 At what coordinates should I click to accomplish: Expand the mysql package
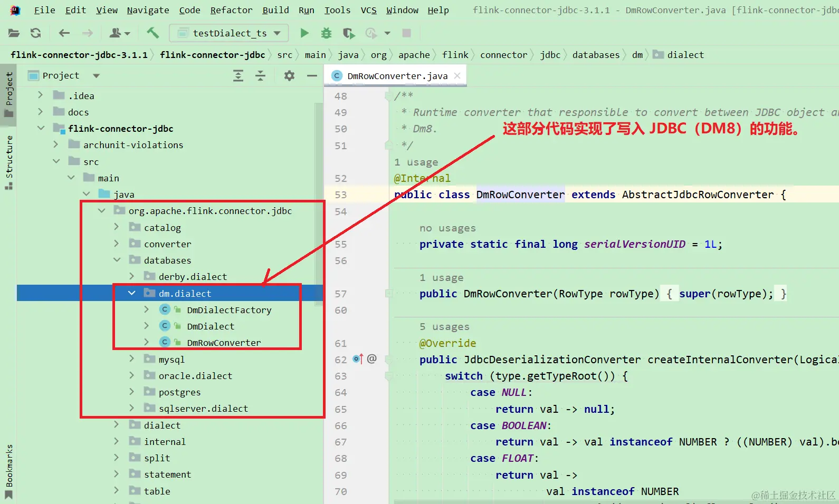(x=132, y=359)
